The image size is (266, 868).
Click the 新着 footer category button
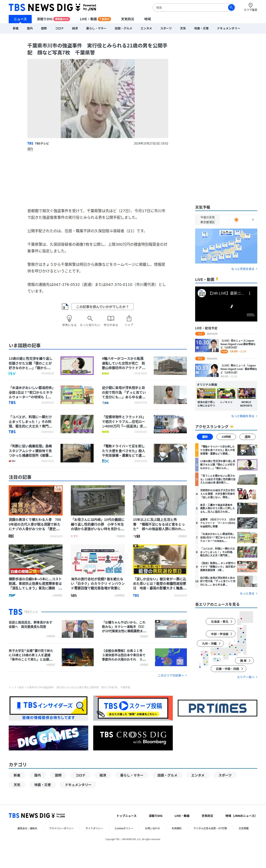(x=17, y=775)
